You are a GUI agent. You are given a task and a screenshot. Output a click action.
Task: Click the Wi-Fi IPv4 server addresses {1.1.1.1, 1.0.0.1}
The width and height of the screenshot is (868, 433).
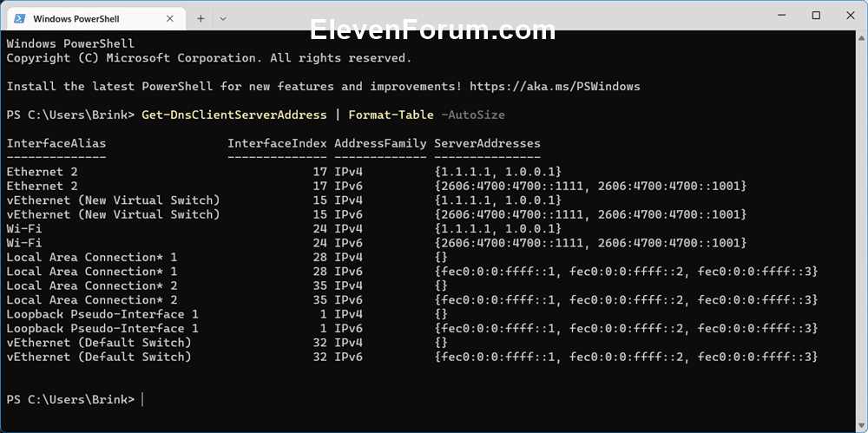coord(497,229)
